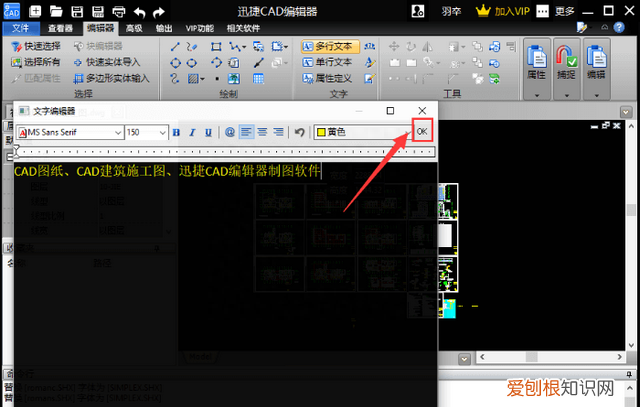The height and width of the screenshot is (407, 640).
Task: Select the 多行文本 tool
Action: pyautogui.click(x=329, y=47)
